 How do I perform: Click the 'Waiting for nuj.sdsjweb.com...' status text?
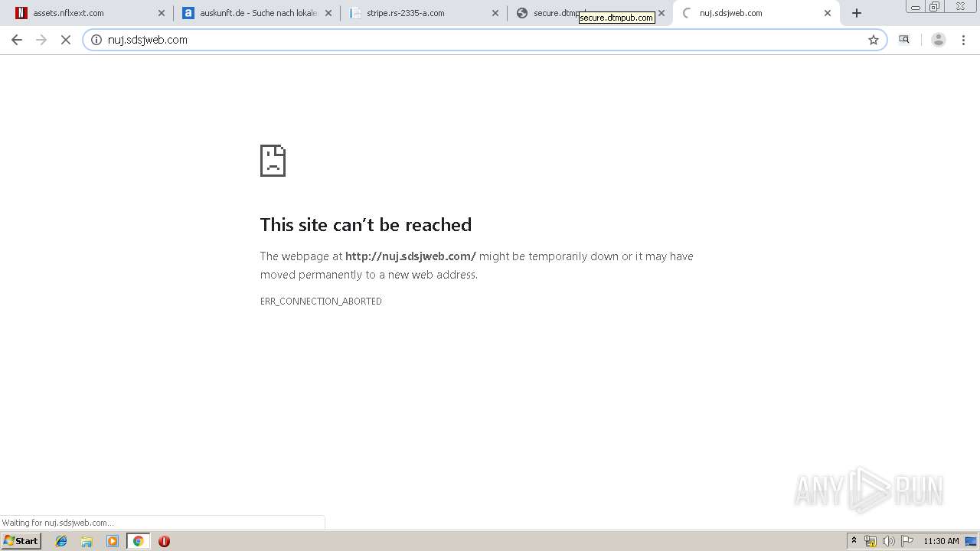(x=58, y=523)
